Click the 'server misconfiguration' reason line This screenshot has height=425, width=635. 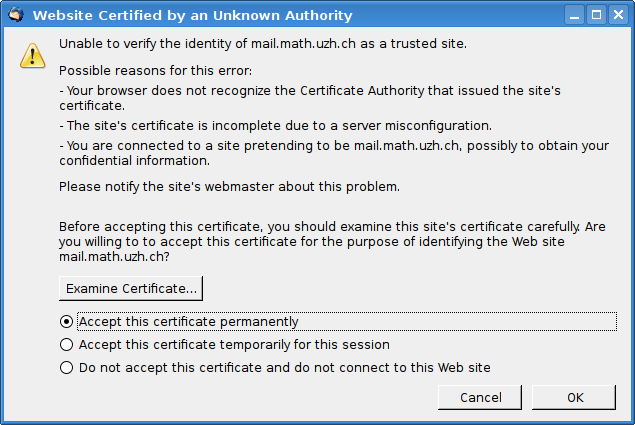pos(275,126)
